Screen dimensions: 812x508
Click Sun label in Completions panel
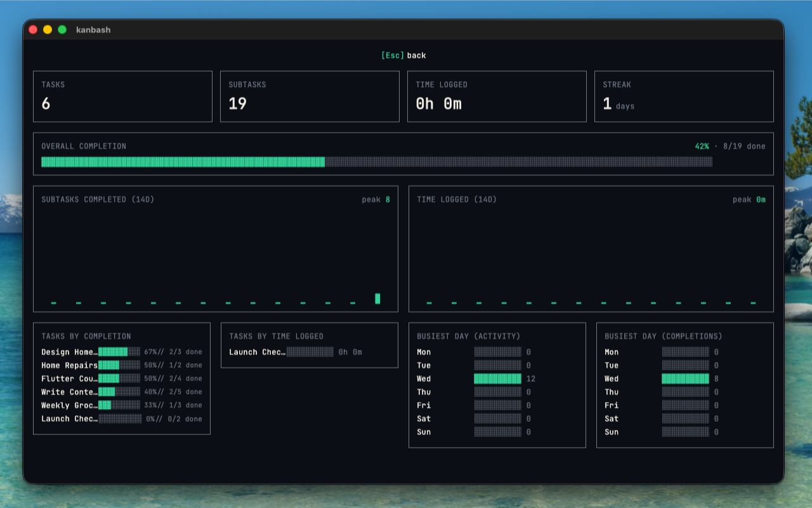pyautogui.click(x=612, y=432)
